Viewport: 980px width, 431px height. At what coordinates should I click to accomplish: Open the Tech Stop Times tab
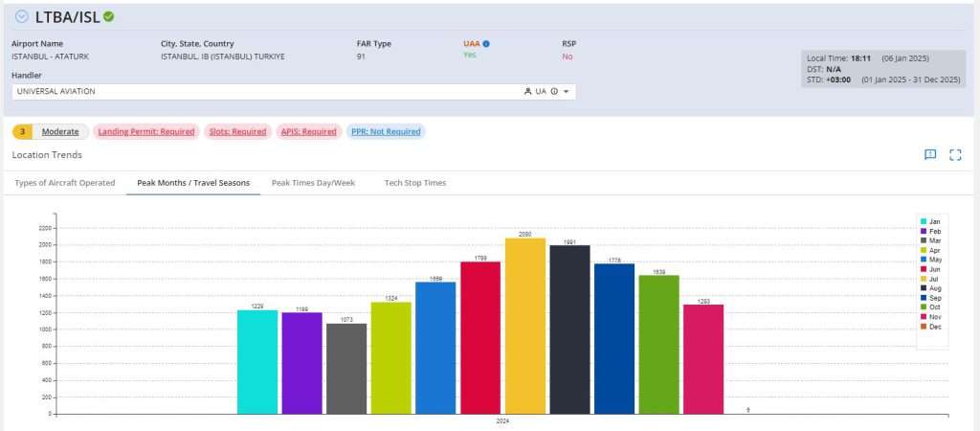(x=414, y=182)
